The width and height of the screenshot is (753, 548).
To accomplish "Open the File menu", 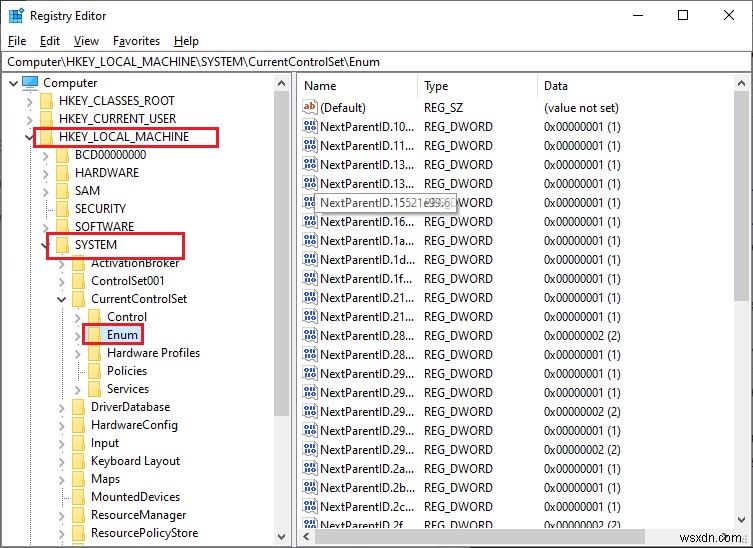I will click(x=17, y=41).
